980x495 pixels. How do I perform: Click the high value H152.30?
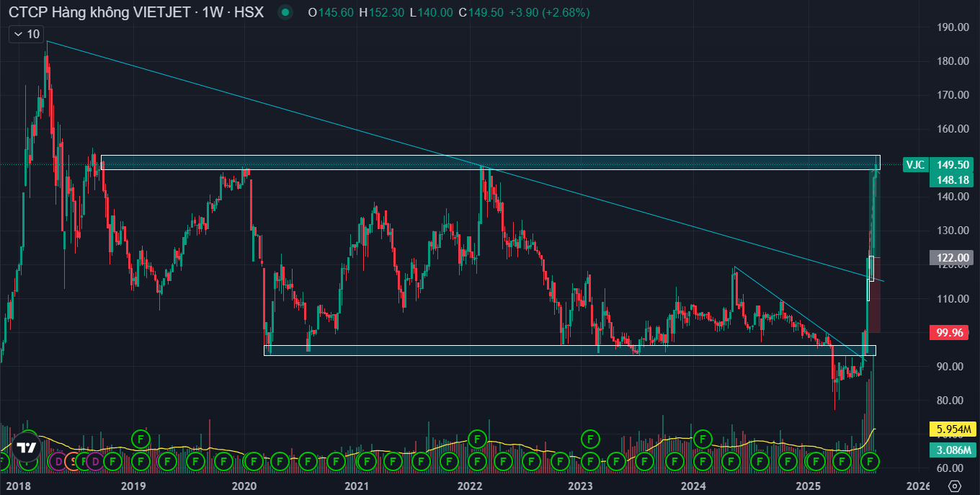click(x=380, y=12)
